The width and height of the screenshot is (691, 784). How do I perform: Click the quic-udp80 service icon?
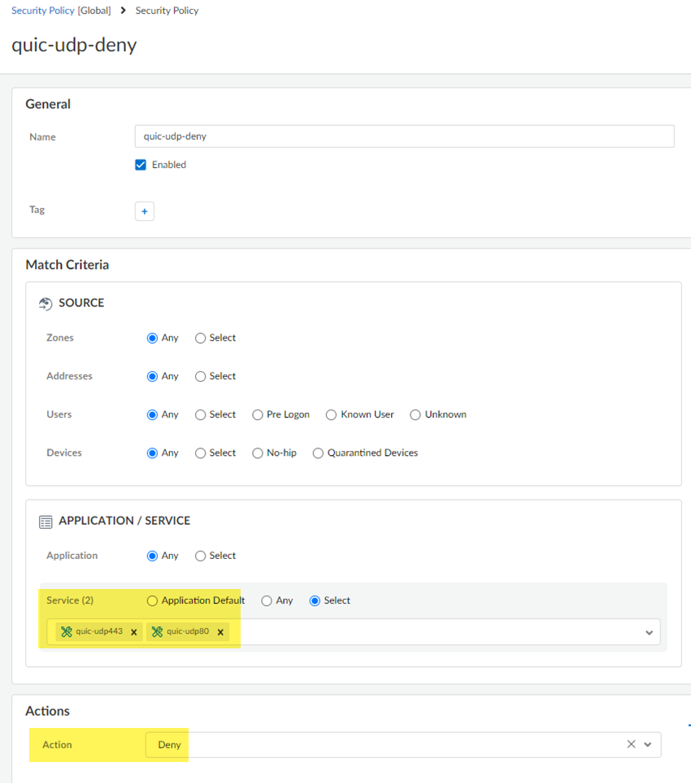157,632
